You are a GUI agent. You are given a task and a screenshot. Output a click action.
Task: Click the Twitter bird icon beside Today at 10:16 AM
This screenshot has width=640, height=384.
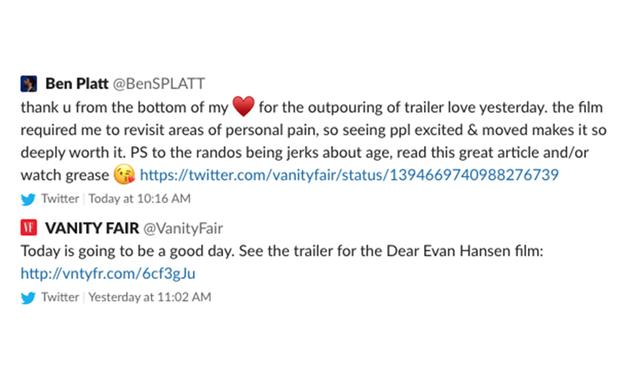[28, 199]
